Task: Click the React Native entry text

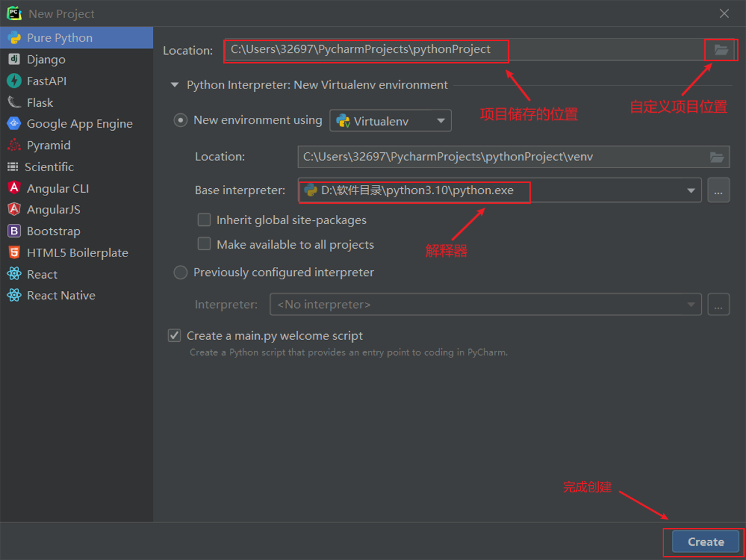Action: tap(61, 296)
